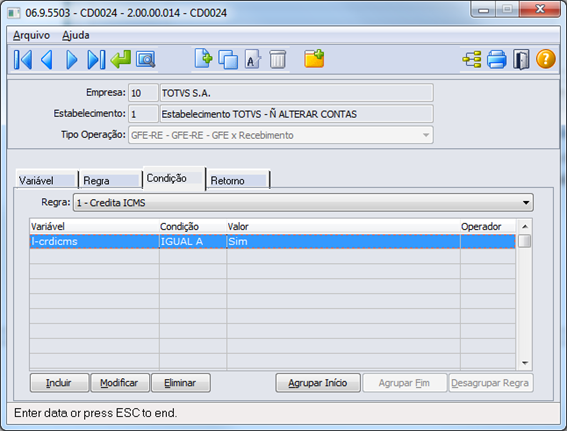
Task: Go to the last record
Action: tap(96, 59)
